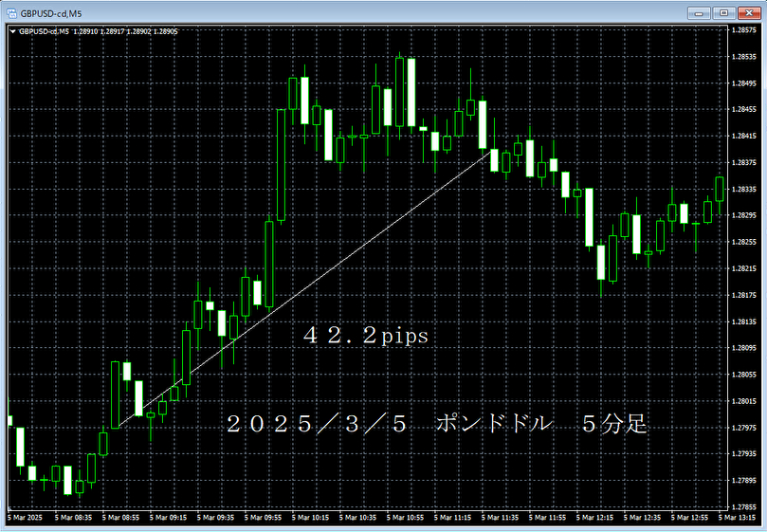Click the 1.28295 price level on the axis
Viewport: 767px width, 532px height.
(x=744, y=215)
